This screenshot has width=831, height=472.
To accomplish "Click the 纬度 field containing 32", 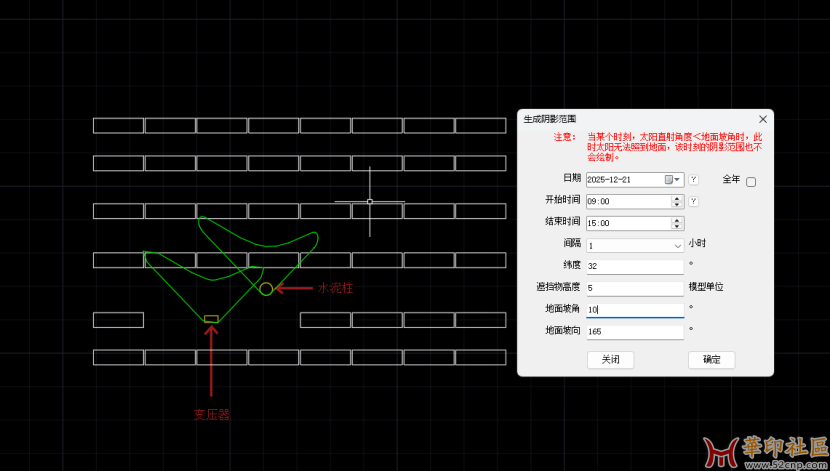I will click(635, 266).
